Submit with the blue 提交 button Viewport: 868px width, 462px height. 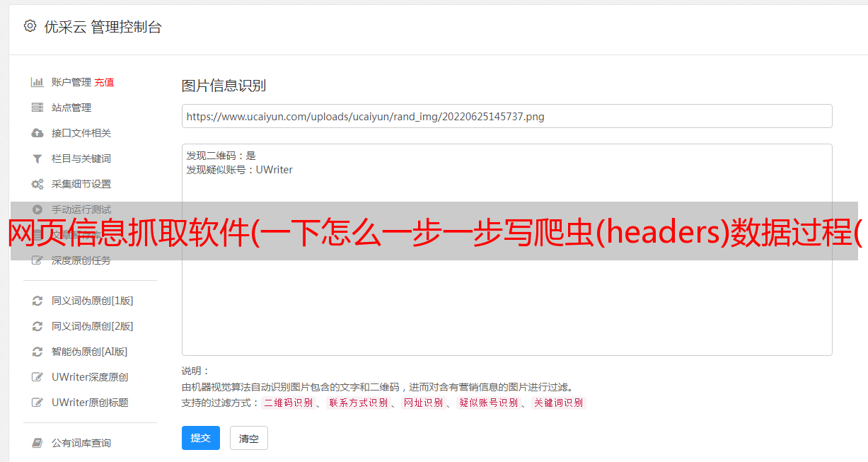point(201,438)
